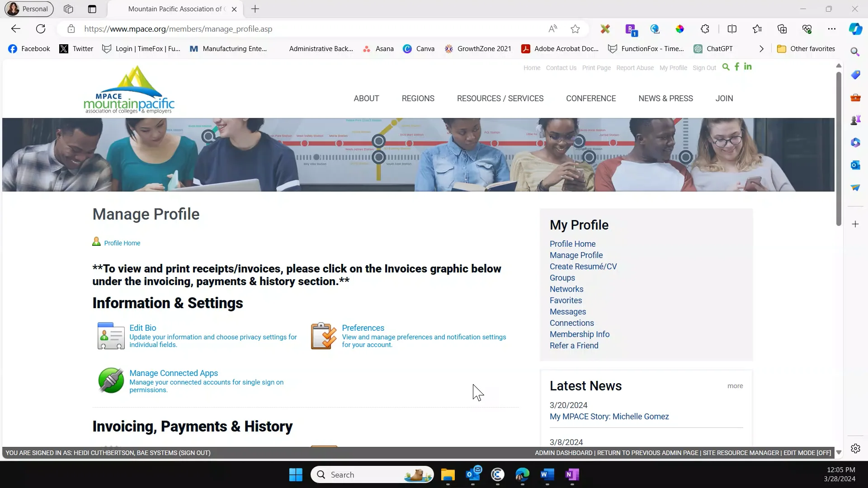Toggle the browser split screen icon
The height and width of the screenshot is (488, 868).
tap(732, 29)
